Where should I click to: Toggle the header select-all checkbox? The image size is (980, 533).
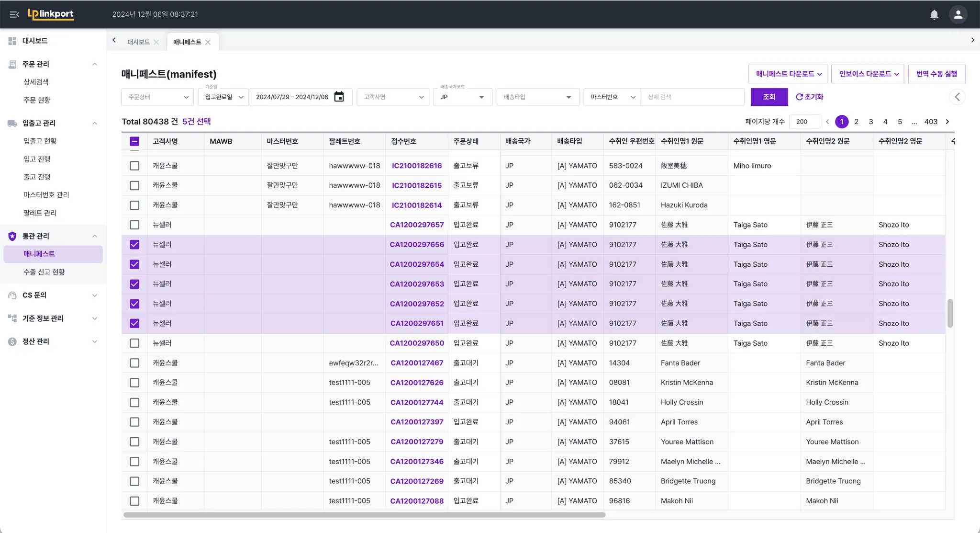tap(134, 141)
